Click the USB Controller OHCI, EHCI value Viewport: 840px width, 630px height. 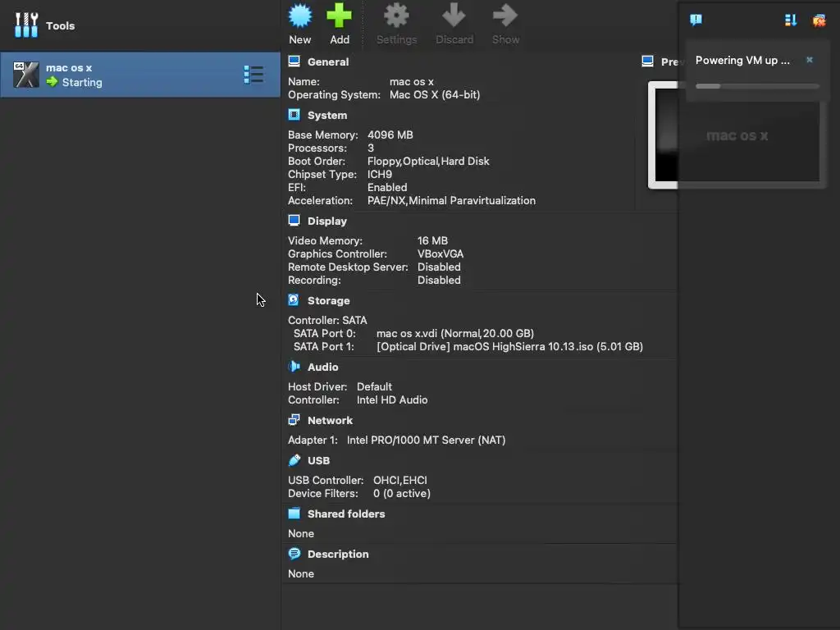point(399,481)
